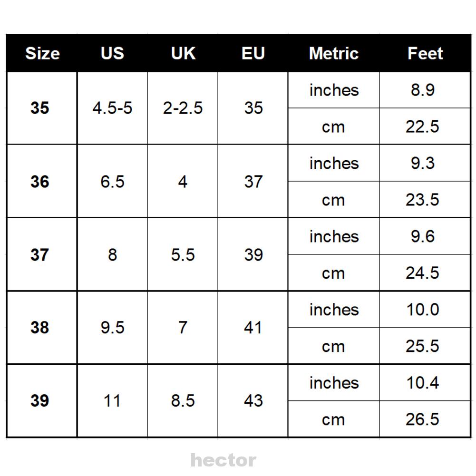This screenshot has height=476, width=476.
Task: Click the EU column header
Action: [x=253, y=53]
